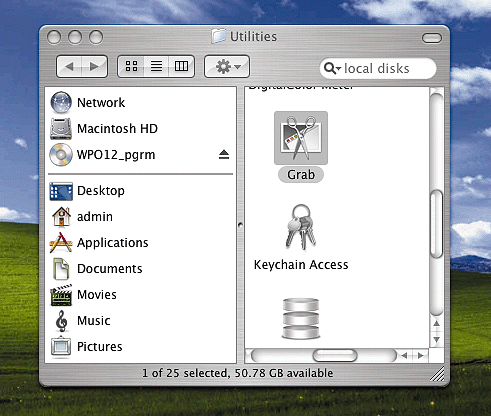Select the Keychain Access keys icon
Screen dimensions: 491x416
(301, 227)
